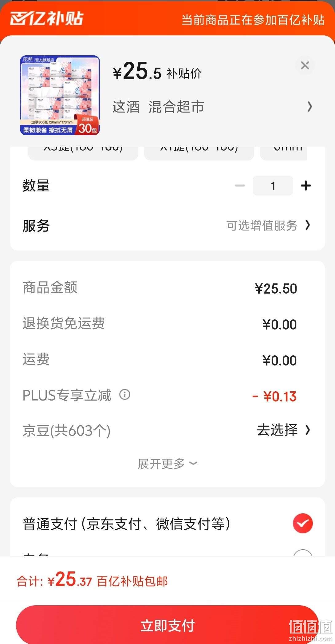Tap the 百亿补贴 logo in header
Viewport: 335px width, 644px height.
[47, 18]
